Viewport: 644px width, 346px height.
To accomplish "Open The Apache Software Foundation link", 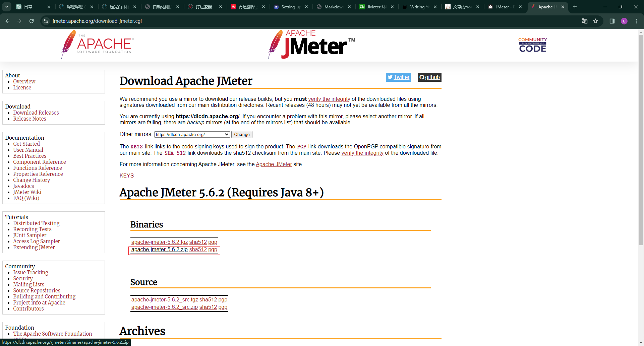I will [x=52, y=334].
